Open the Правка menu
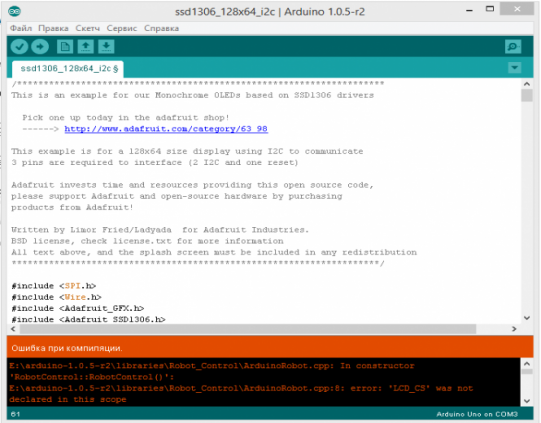This screenshot has width=541, height=423. [53, 28]
